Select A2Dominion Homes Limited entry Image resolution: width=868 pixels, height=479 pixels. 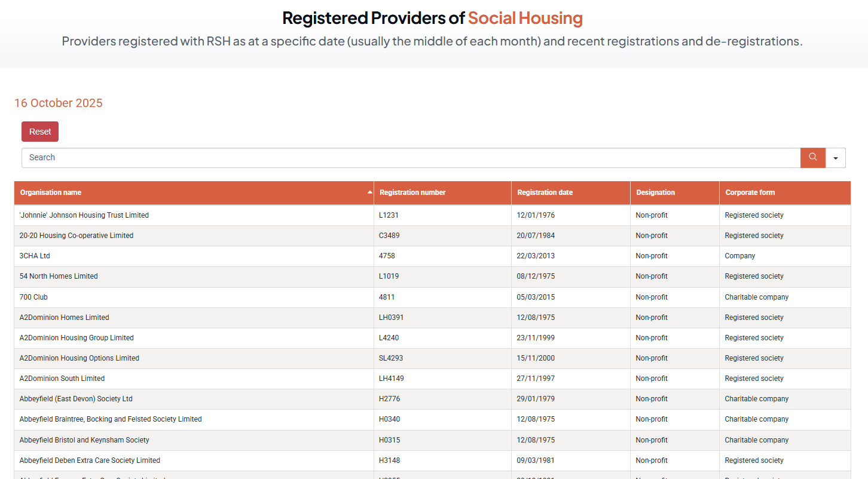pos(64,318)
